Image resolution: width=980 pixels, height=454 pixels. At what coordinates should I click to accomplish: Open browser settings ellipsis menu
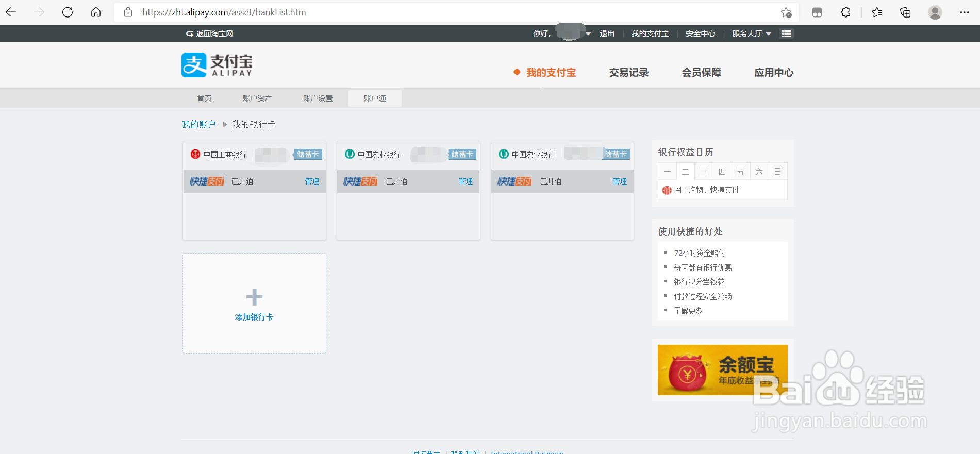coord(965,12)
